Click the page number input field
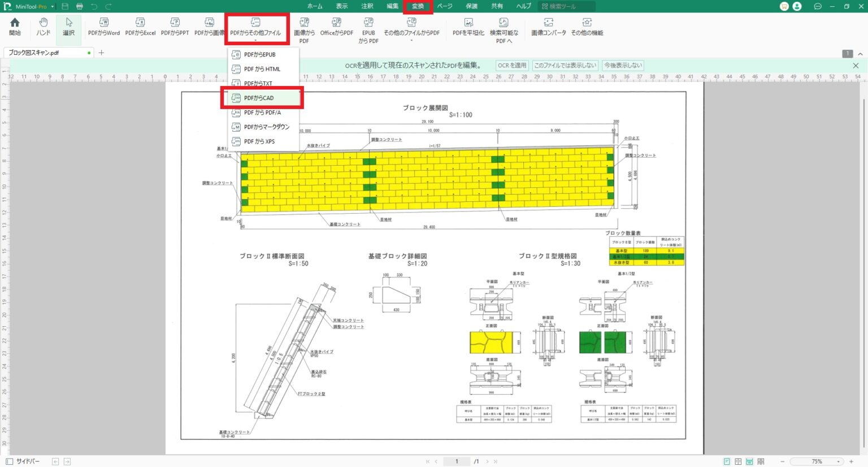This screenshot has width=868, height=467. point(457,461)
